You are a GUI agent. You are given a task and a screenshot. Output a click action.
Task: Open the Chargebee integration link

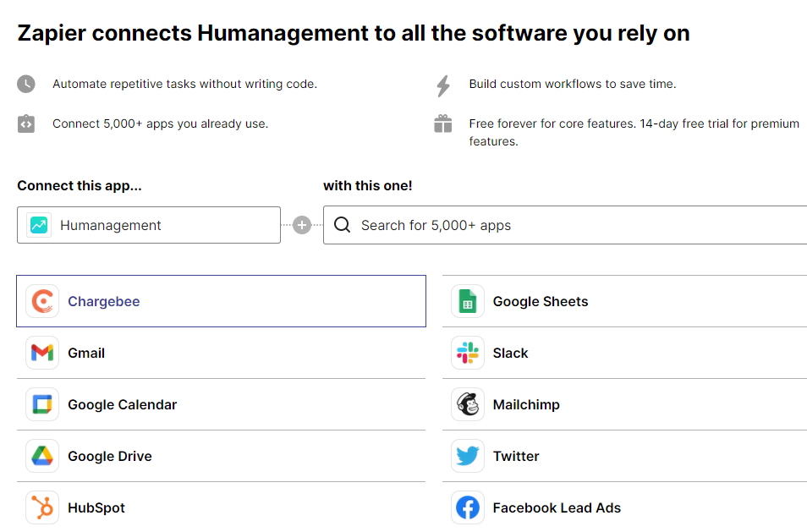click(222, 301)
